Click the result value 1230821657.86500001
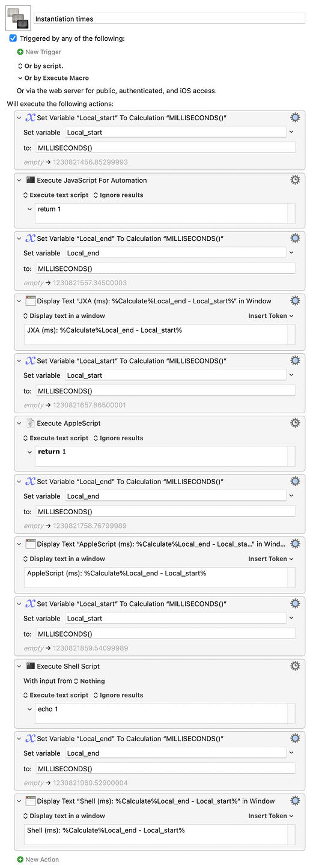Screen dimensions: 310x868 [90, 405]
